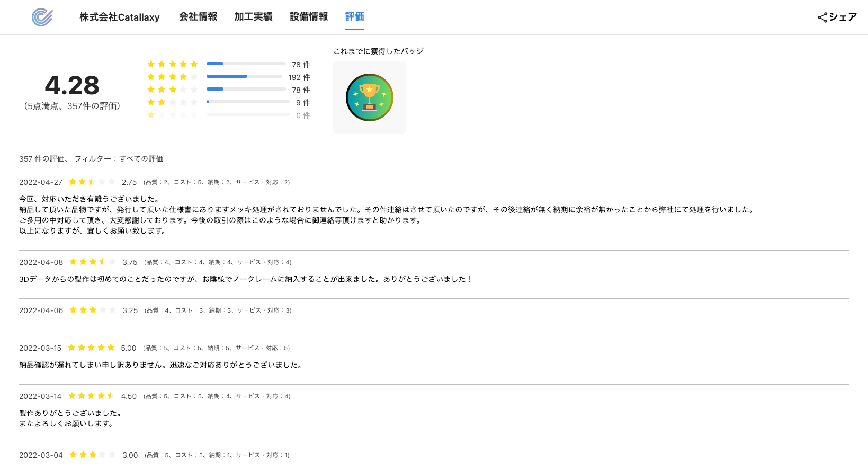Select the three-star rating row stars
The image size is (868, 471).
tap(172, 90)
